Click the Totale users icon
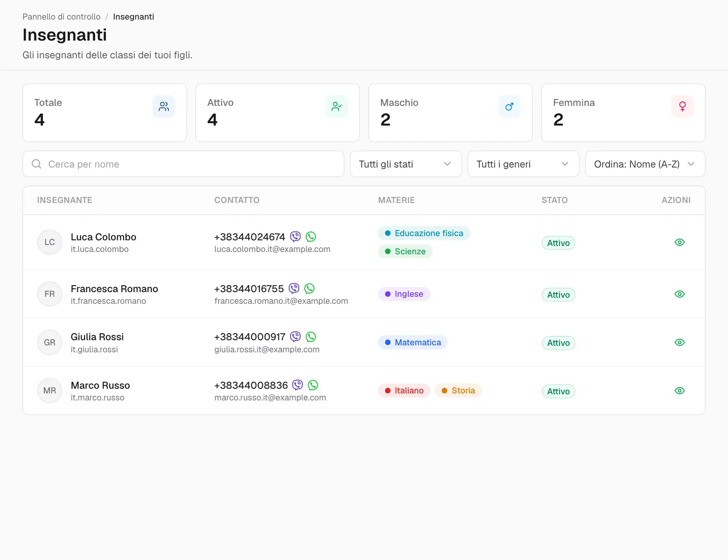The width and height of the screenshot is (728, 560). coord(164,106)
